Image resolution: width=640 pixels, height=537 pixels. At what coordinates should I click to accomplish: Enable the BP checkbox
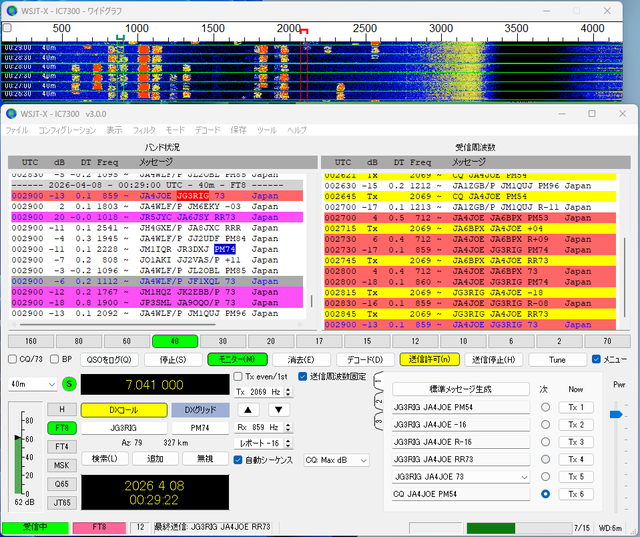(x=54, y=359)
